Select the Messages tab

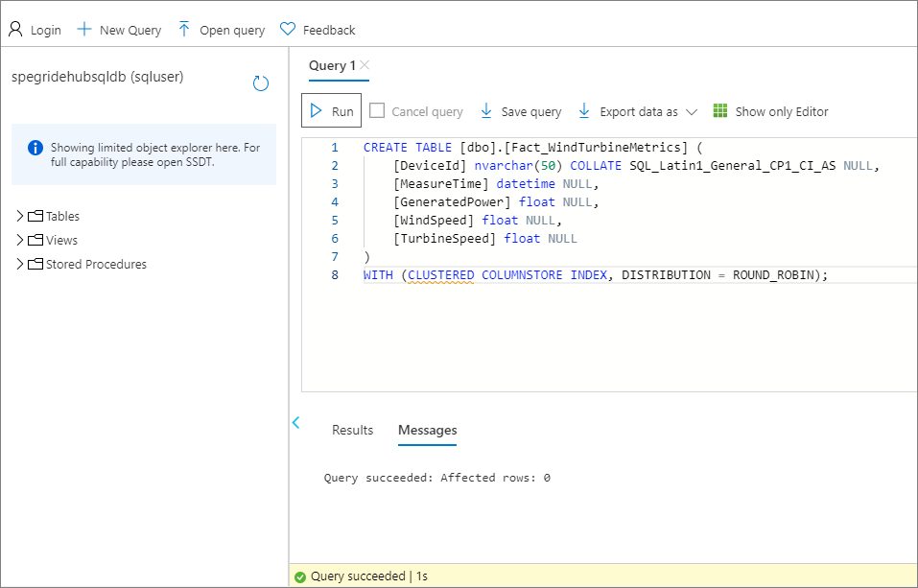coord(427,430)
